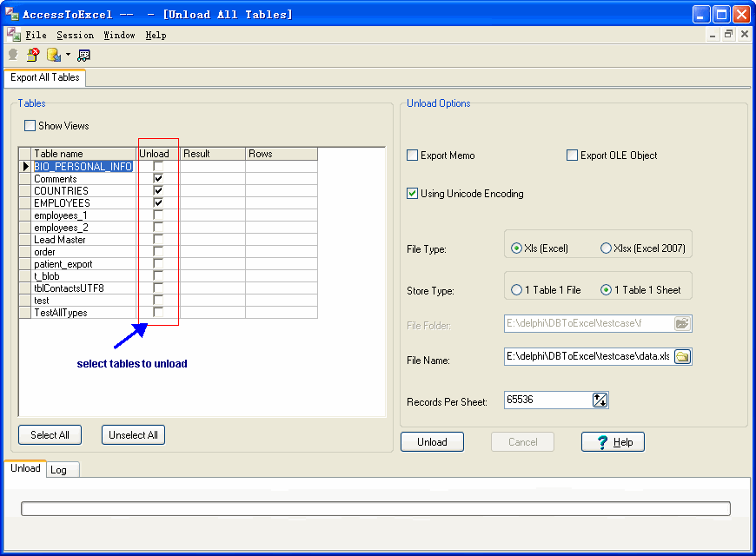Viewport: 756px width, 556px height.
Task: Click the File Folder browse icon
Action: [x=682, y=323]
